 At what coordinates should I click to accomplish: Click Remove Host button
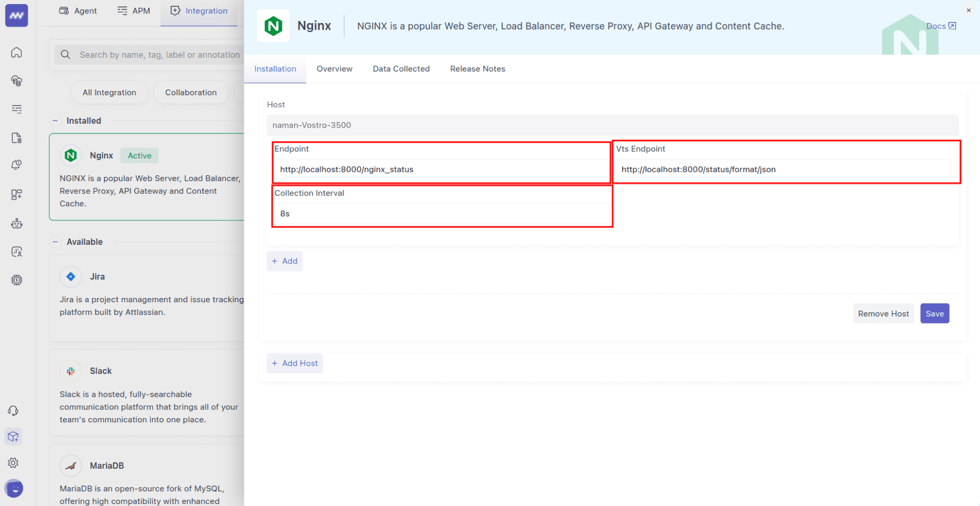pos(883,314)
